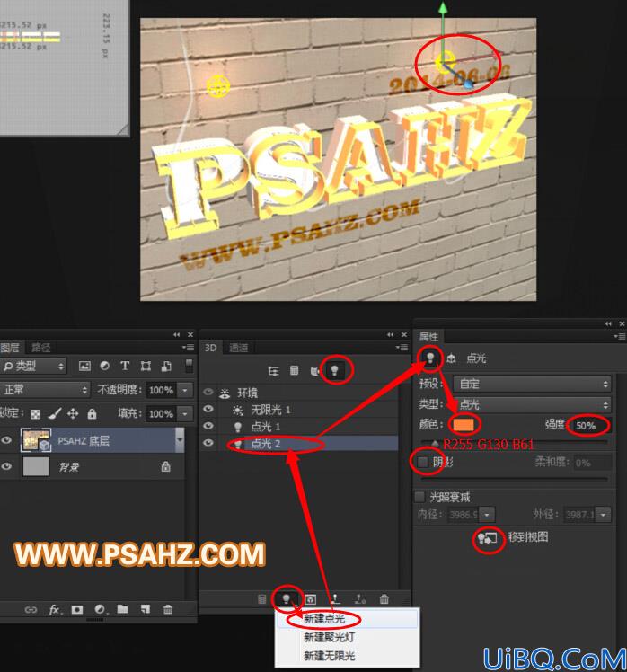Toggle visibility of 环境 in 3D panel
Viewport: 627px width, 672px height.
pos(208,392)
